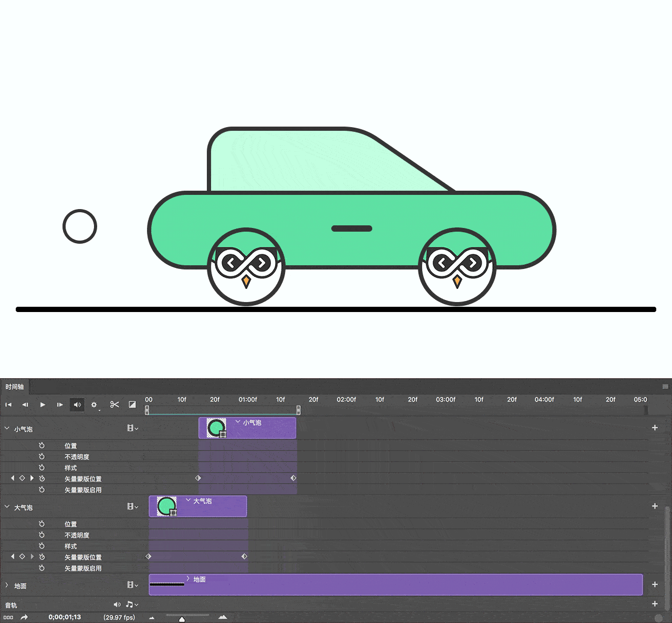672x623 pixels.
Task: Mute the 音轨 audio track
Action: [x=117, y=605]
